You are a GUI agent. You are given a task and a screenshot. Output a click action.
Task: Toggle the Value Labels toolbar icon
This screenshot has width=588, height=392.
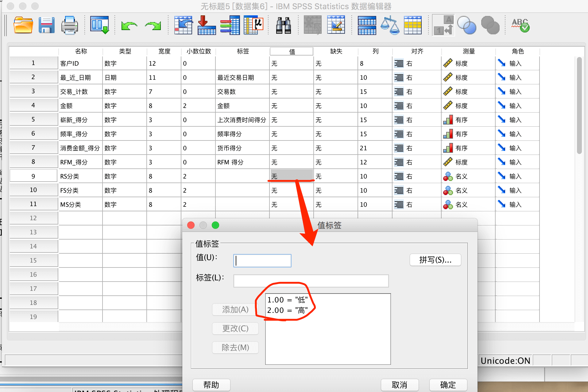(x=443, y=25)
